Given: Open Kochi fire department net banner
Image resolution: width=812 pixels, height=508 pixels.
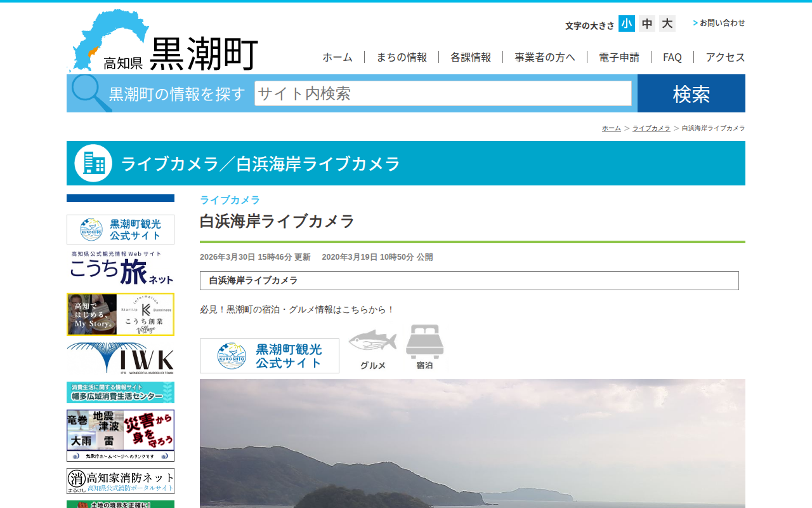Looking at the screenshot, I should click(x=121, y=481).
